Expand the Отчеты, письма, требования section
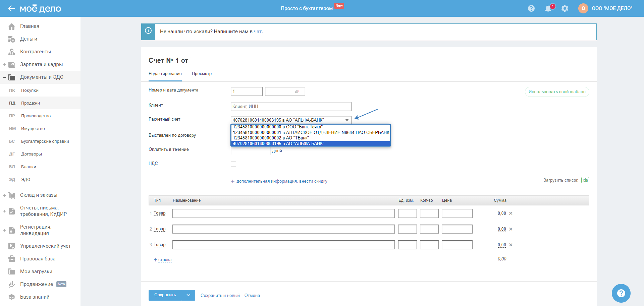 click(x=5, y=211)
